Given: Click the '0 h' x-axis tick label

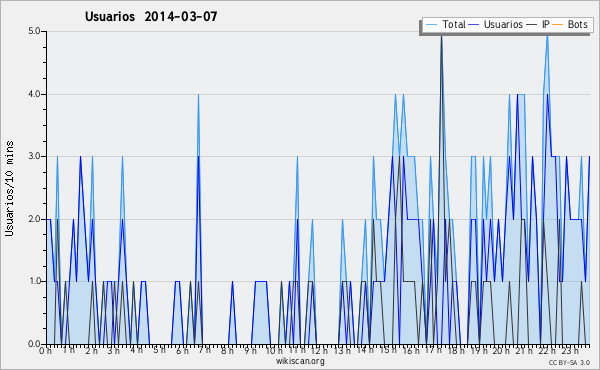Looking at the screenshot, I should pyautogui.click(x=45, y=350).
